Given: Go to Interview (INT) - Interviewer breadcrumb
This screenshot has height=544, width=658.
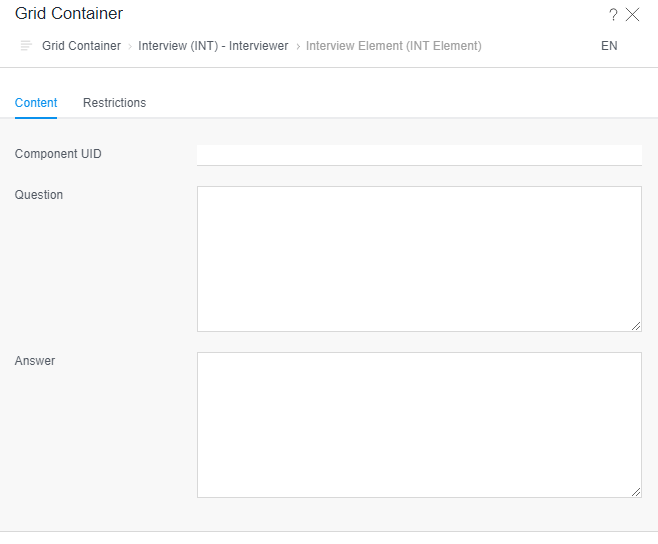Looking at the screenshot, I should click(x=213, y=45).
